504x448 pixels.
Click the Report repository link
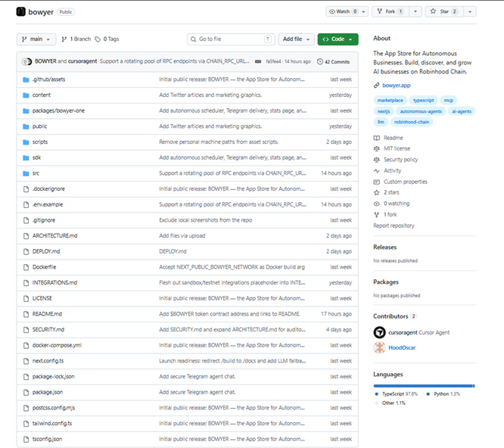point(394,226)
